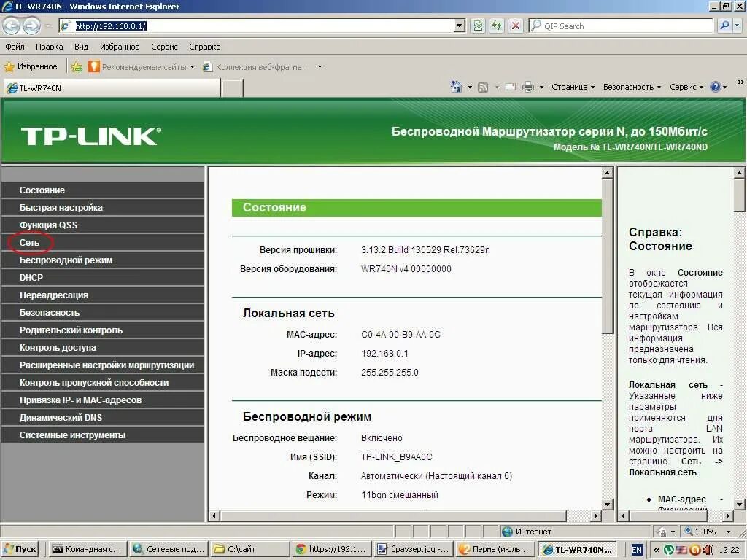Select Беспроводной режим in the sidebar
747x560 pixels.
coord(65,260)
